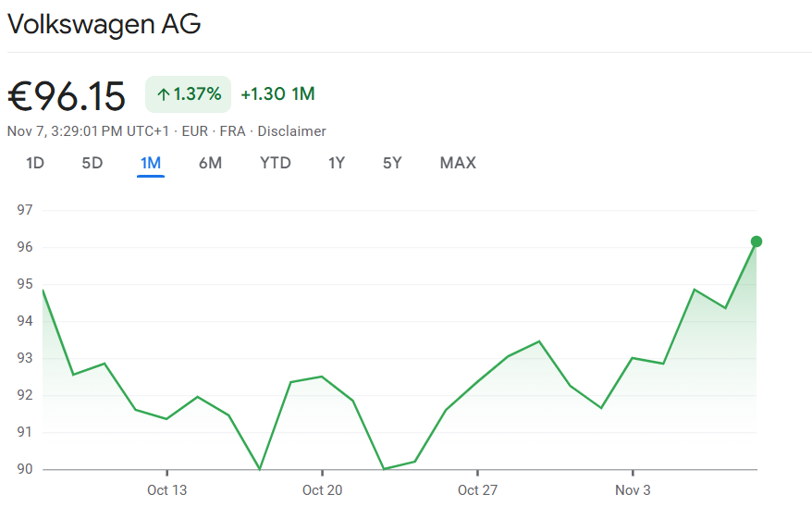Click Oct 20 date marker on axis
Screen dimensions: 812x507
point(322,489)
